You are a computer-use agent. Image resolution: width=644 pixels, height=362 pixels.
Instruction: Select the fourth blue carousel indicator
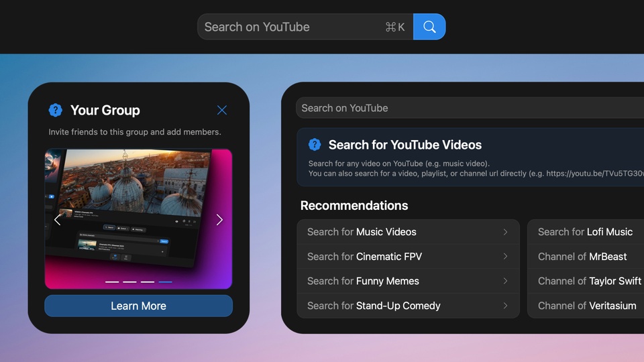click(165, 282)
